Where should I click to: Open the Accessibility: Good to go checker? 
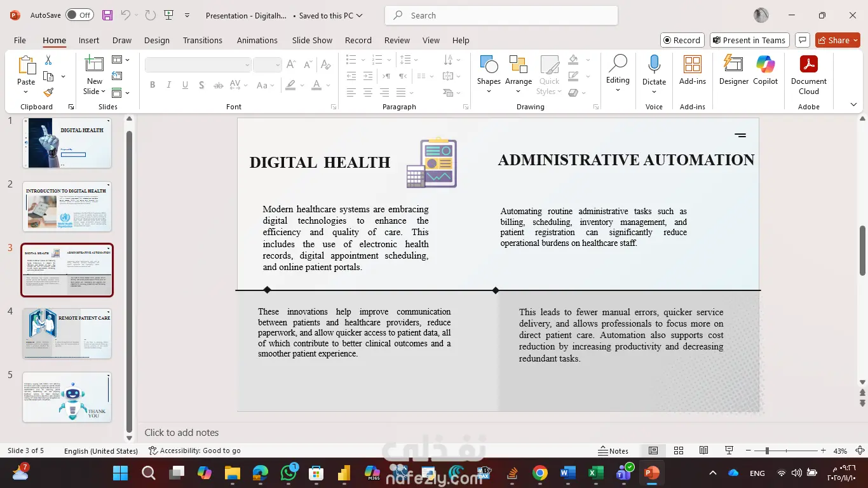tap(194, 451)
